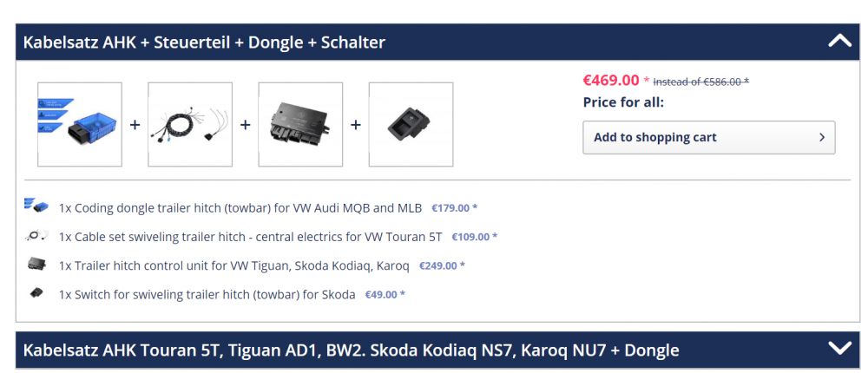
Task: Open the cable set product image
Action: click(x=190, y=125)
